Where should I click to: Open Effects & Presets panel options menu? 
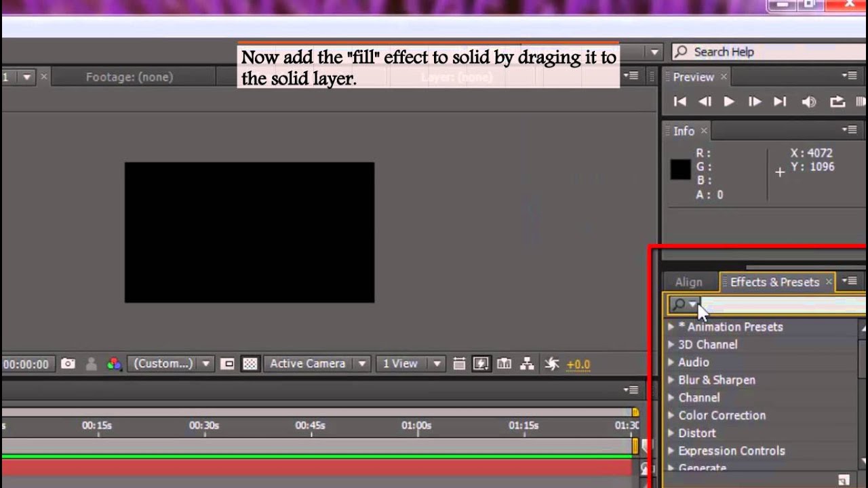pyautogui.click(x=849, y=281)
